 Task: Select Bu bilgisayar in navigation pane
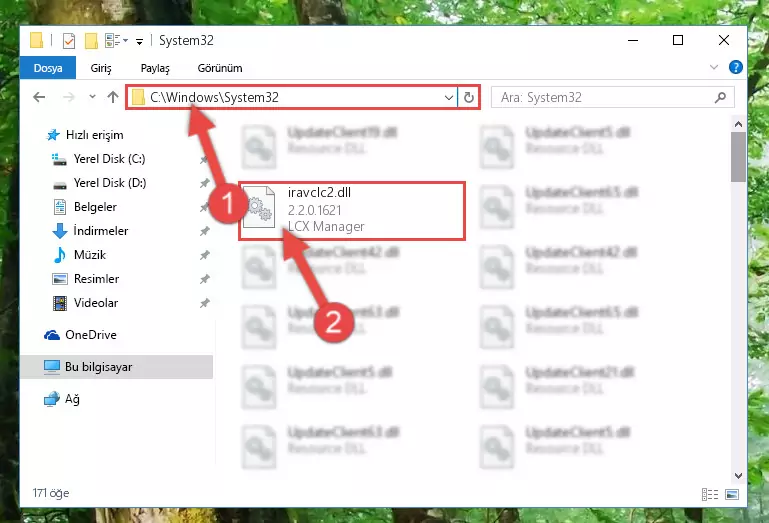pos(98,367)
